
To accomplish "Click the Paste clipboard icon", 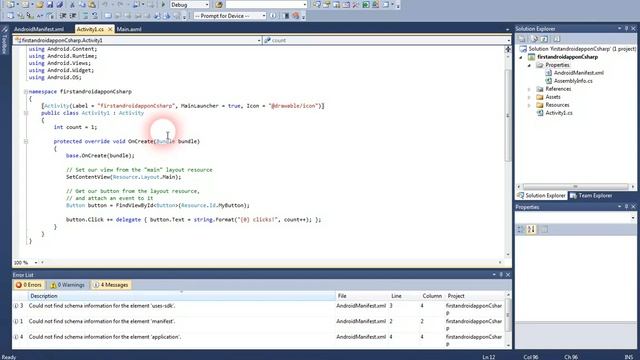I will 92,4.
